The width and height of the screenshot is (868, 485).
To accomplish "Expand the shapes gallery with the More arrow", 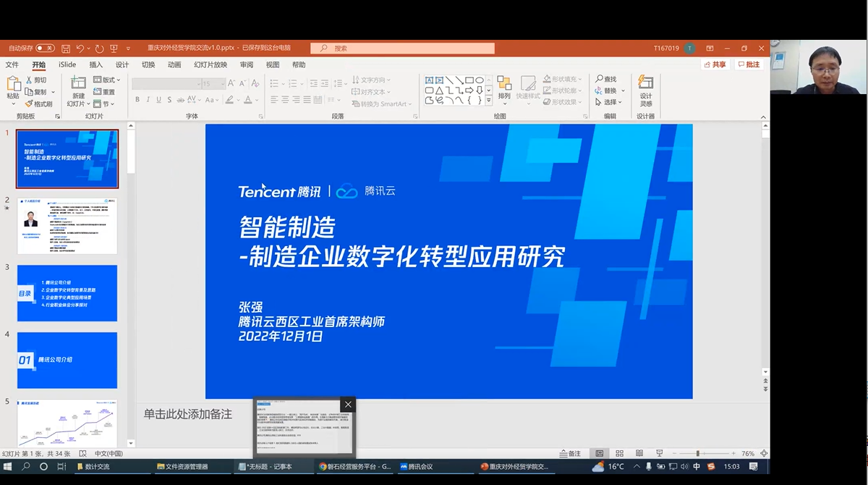I will (x=489, y=101).
